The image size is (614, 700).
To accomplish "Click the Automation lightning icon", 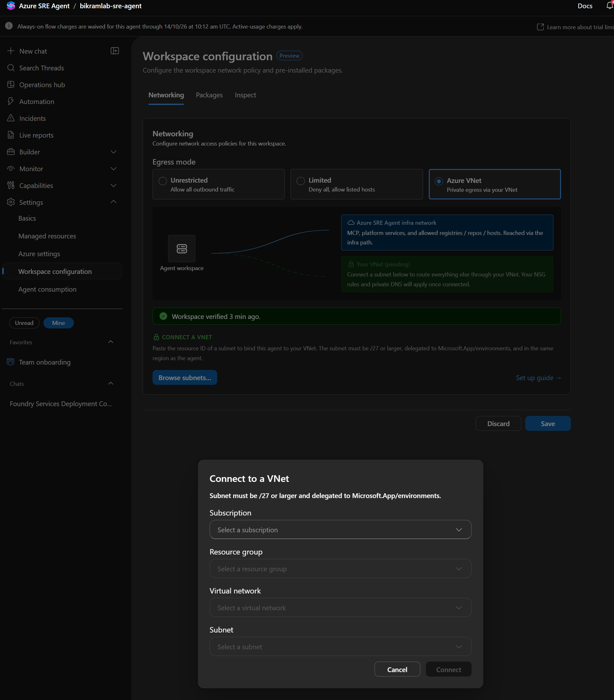I will 11,101.
